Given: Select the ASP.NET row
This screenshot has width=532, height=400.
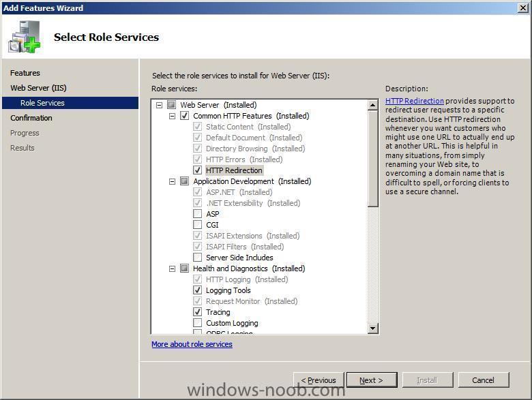Looking at the screenshot, I should click(x=239, y=192).
